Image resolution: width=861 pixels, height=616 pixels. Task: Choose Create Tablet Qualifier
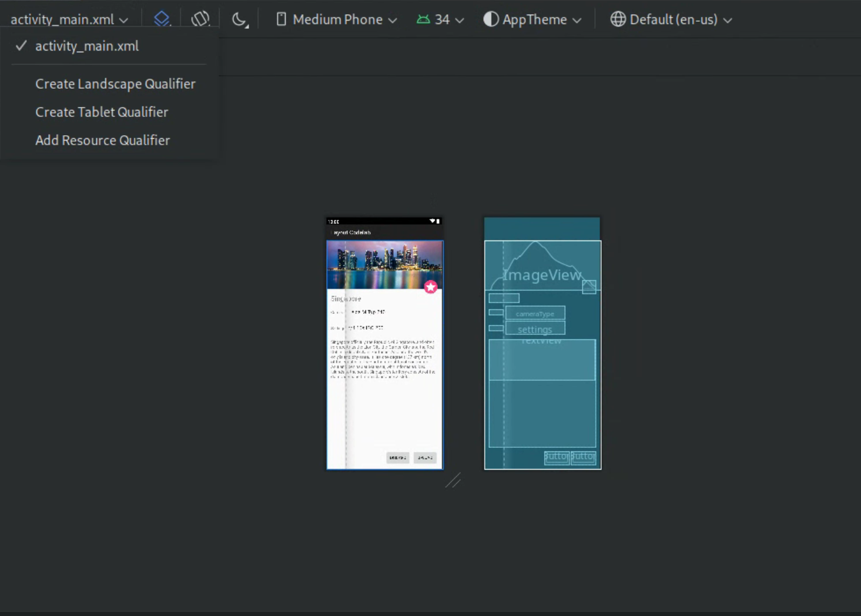click(102, 112)
